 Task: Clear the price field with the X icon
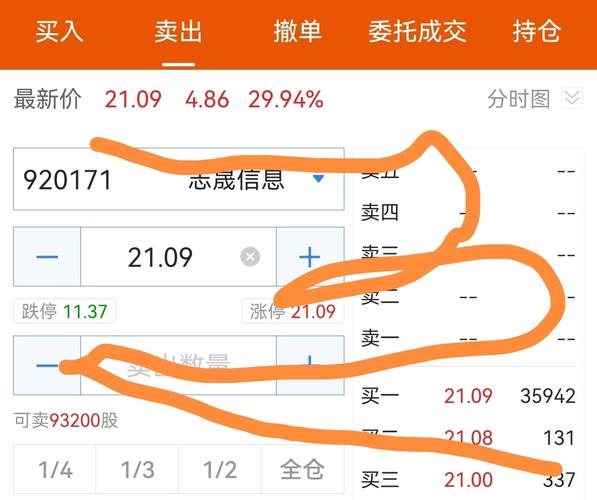(250, 257)
